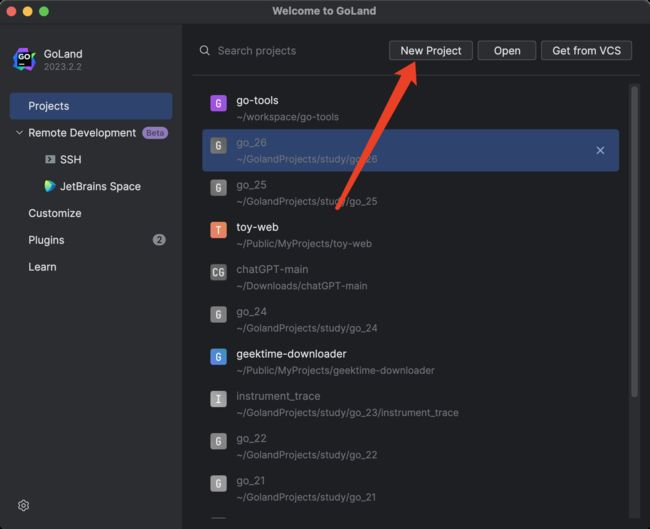Image resolution: width=650 pixels, height=529 pixels.
Task: Click the GoLand version 2023.2.2 text
Action: [63, 67]
